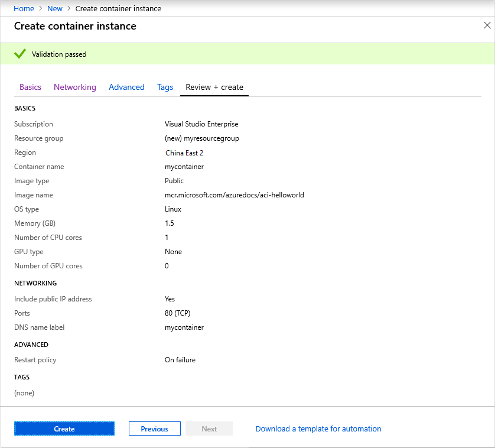The width and height of the screenshot is (495, 448).
Task: Click the Visual Studio Enterprise subscription value
Action: pyautogui.click(x=201, y=124)
